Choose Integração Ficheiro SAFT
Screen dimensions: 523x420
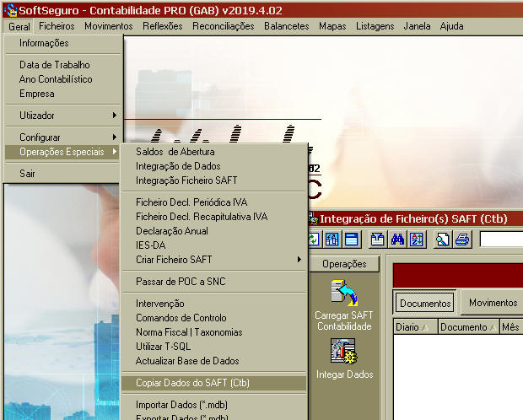coord(213,180)
